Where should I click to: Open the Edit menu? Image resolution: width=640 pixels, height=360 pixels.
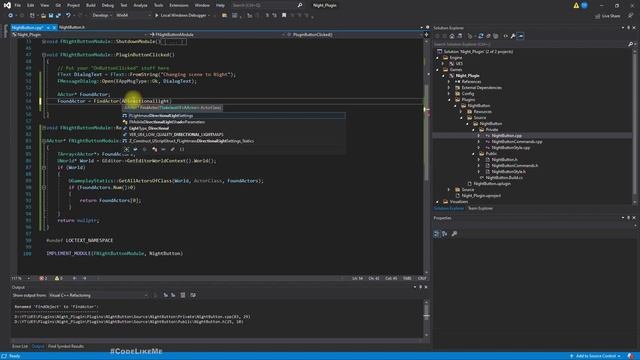click(x=31, y=5)
